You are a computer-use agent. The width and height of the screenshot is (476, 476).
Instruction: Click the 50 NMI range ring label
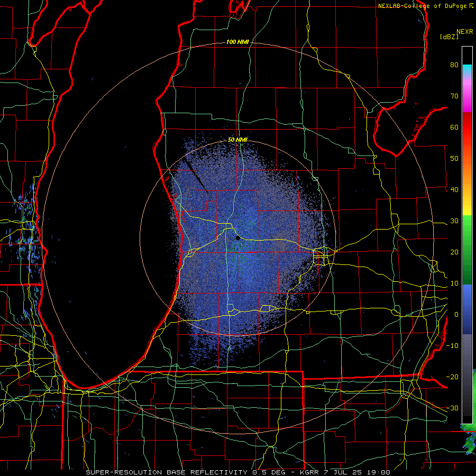[237, 140]
